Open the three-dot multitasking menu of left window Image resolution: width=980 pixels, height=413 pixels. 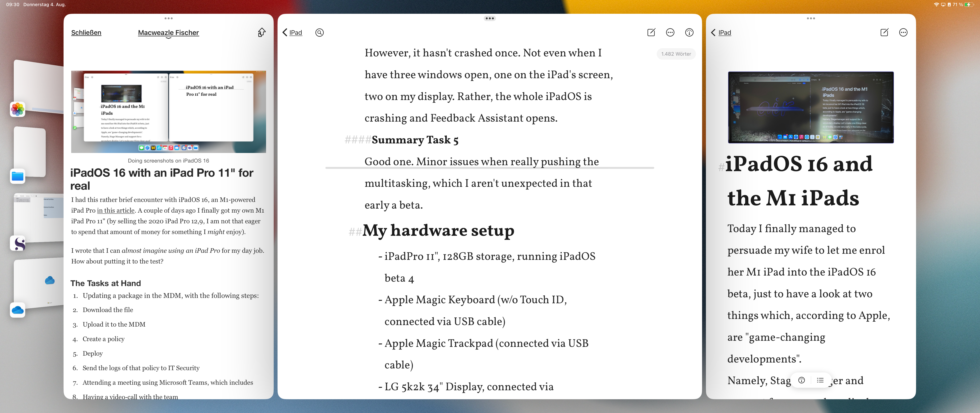point(168,18)
